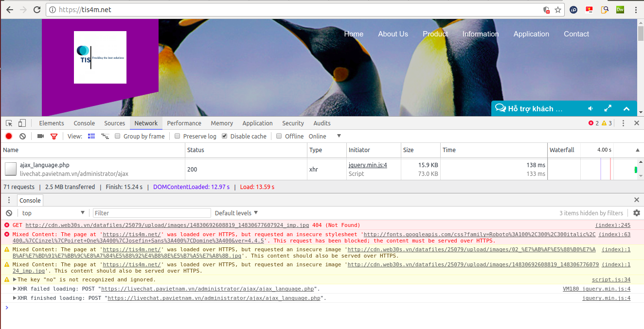Click the red error count indicator

pos(593,123)
